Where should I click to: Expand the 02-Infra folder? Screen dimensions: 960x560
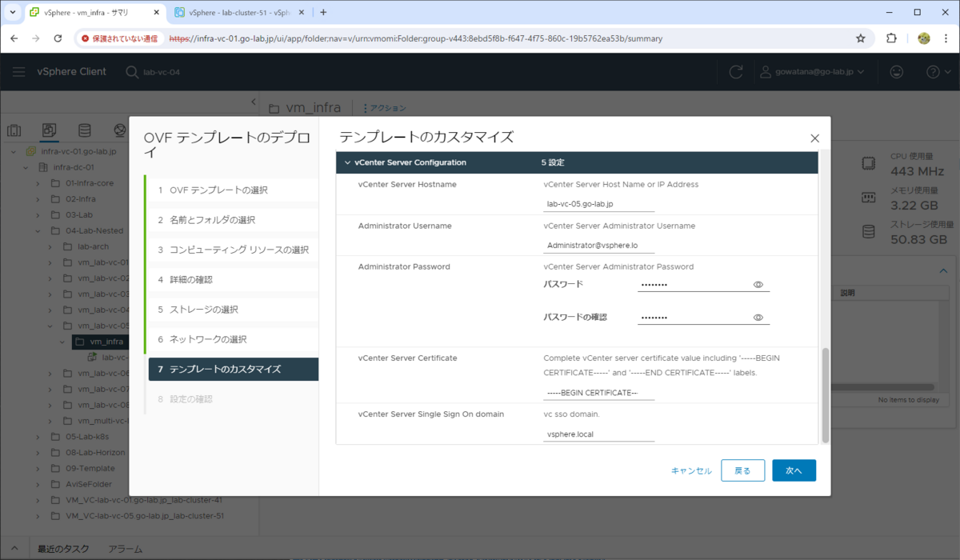pos(38,198)
